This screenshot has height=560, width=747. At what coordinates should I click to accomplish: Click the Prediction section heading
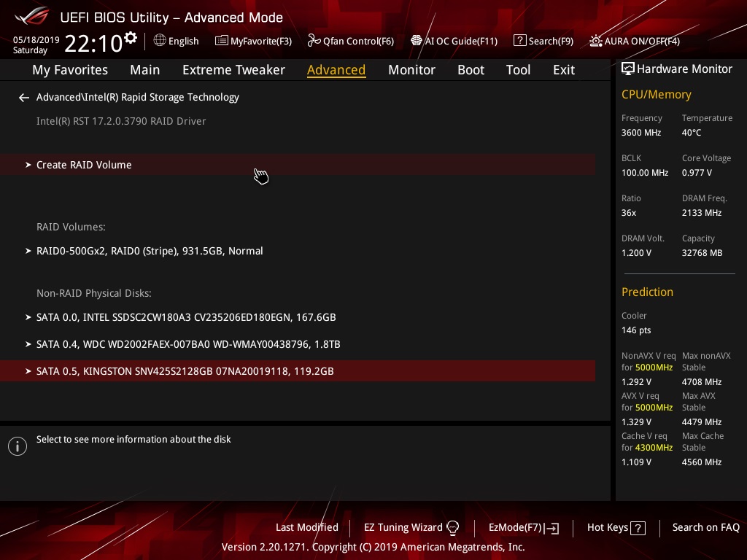click(647, 292)
